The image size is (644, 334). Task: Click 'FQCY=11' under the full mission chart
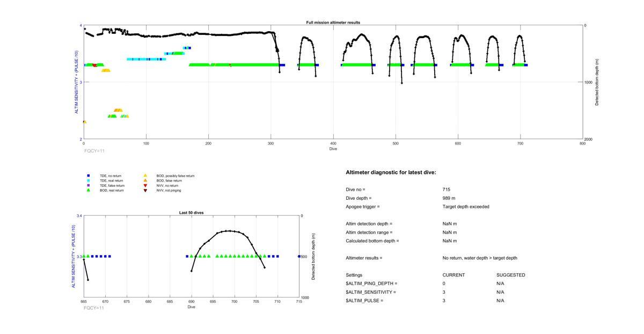tap(94, 151)
